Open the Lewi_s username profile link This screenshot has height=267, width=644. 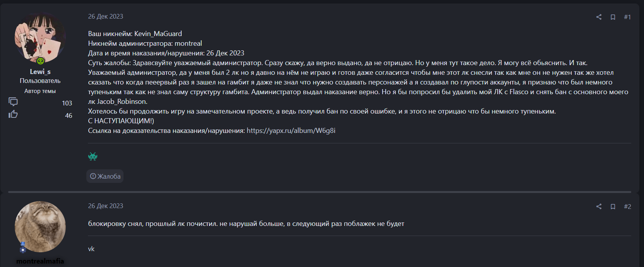[x=40, y=72]
